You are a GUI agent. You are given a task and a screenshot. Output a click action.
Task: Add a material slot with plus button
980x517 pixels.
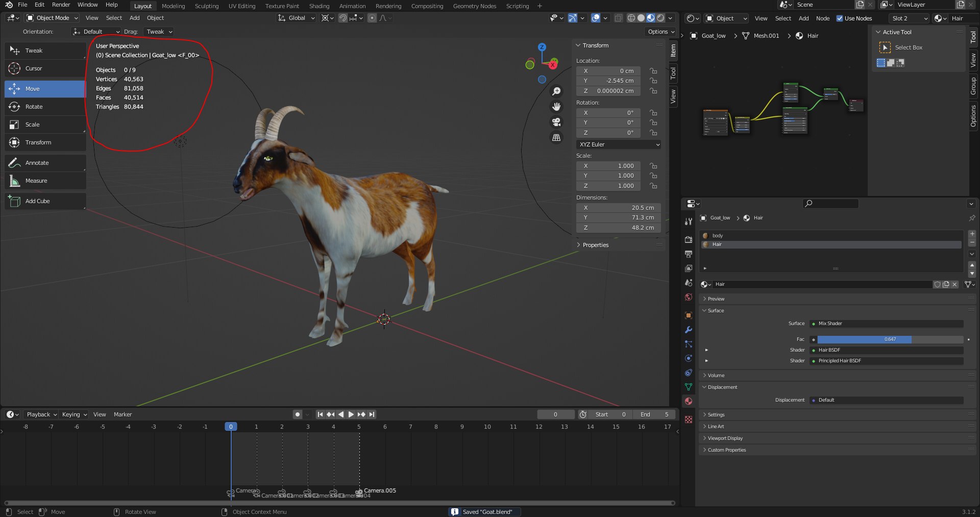972,234
